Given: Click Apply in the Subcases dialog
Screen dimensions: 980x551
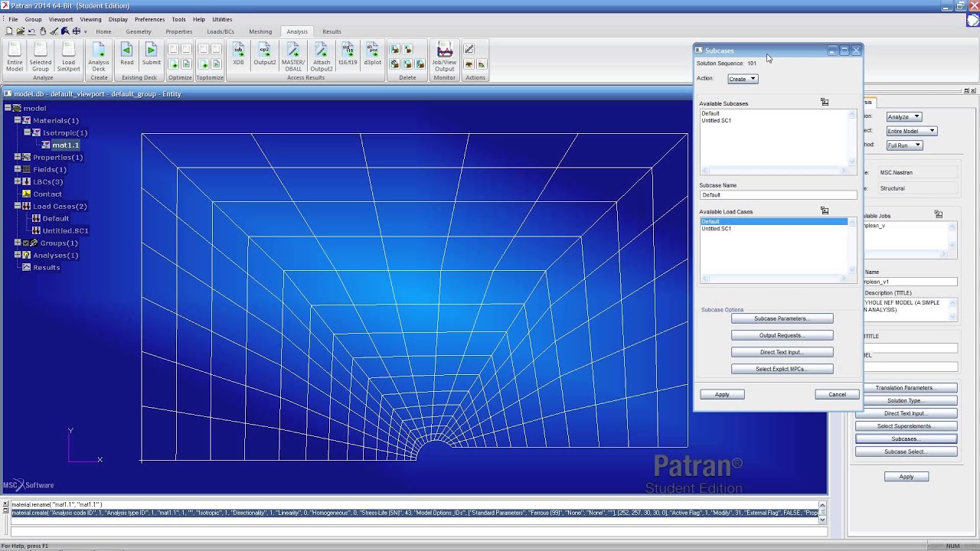Looking at the screenshot, I should point(722,394).
